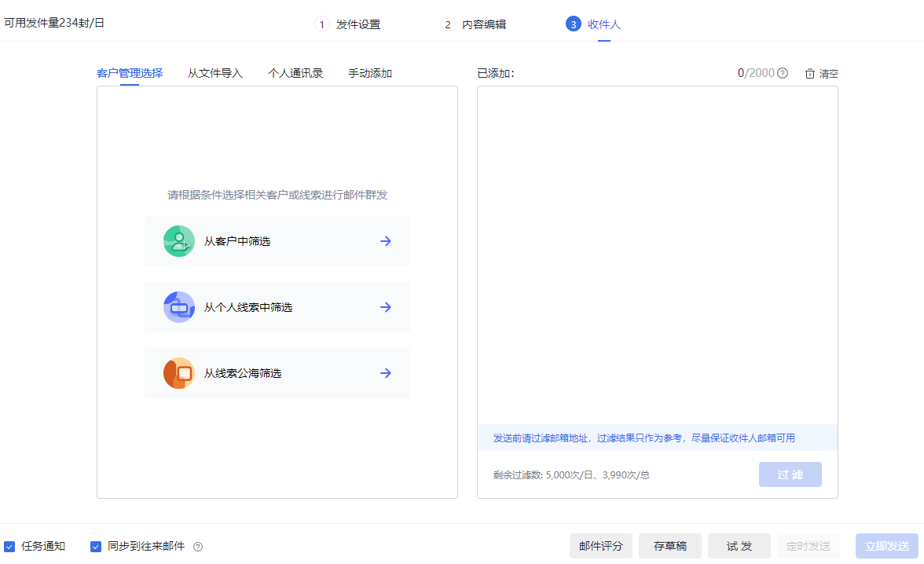Expand 从个人线索中筛选 using its arrow

tap(385, 307)
